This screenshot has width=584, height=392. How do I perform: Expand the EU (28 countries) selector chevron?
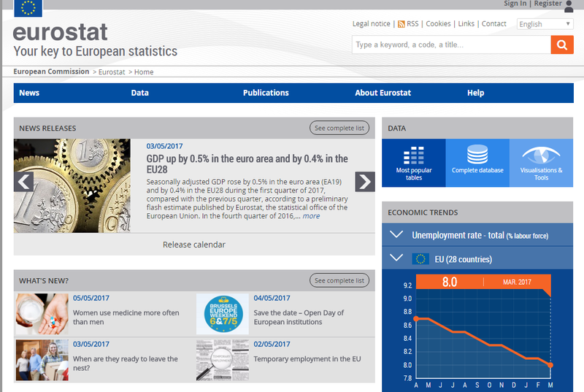coord(396,257)
